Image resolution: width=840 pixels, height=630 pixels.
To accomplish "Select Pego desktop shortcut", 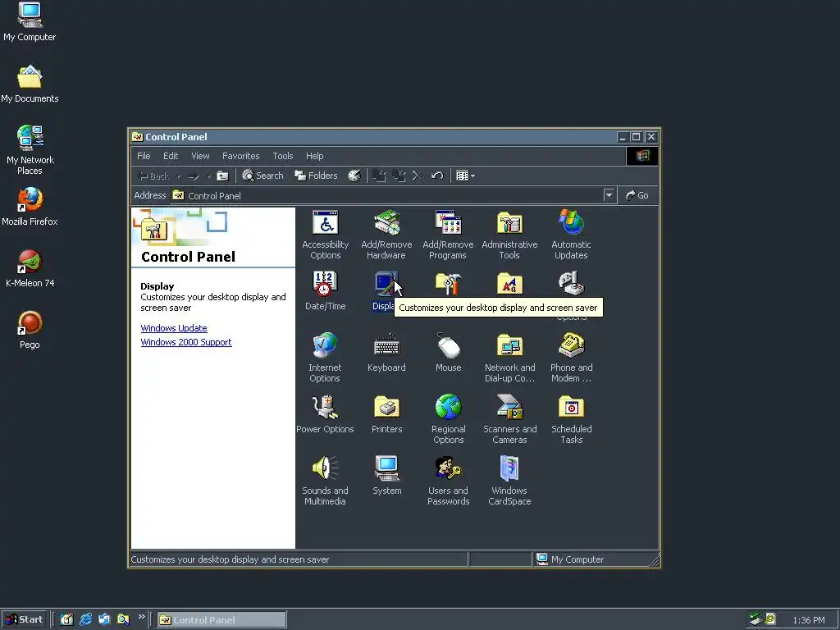I will click(x=30, y=330).
